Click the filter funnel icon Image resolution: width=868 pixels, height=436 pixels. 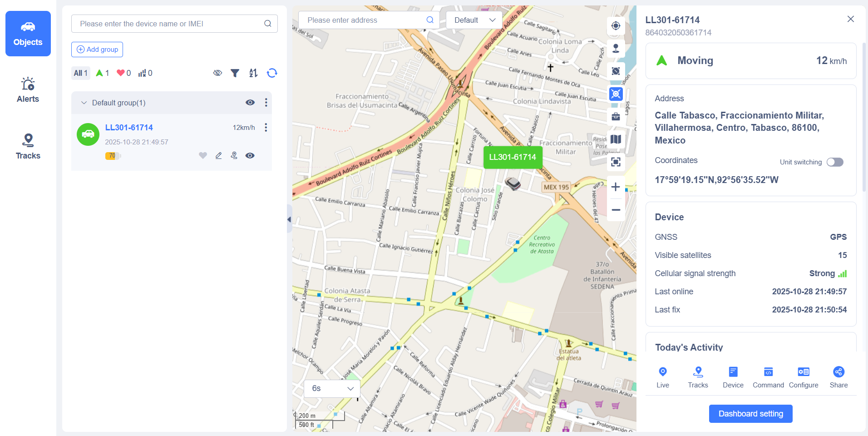coord(235,73)
